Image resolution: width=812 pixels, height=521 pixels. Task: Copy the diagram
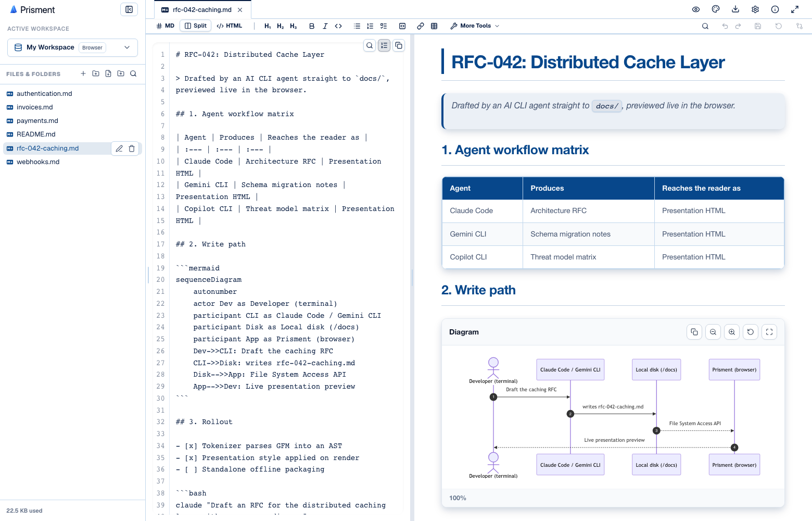pyautogui.click(x=694, y=332)
